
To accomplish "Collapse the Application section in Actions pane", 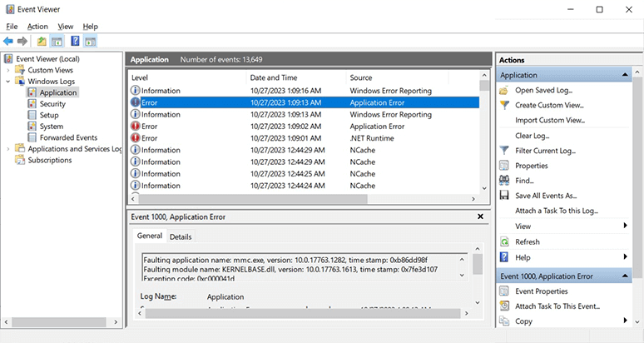I will (625, 75).
